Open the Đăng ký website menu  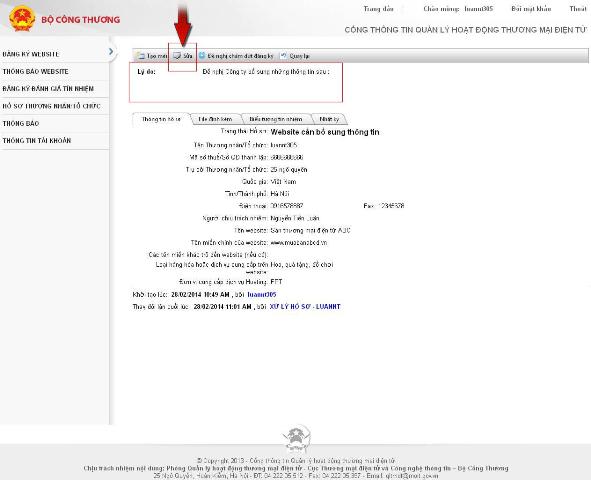31,54
